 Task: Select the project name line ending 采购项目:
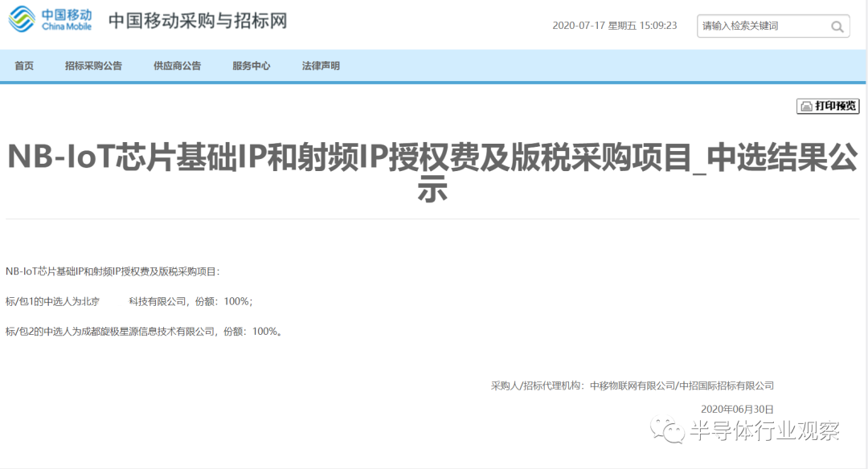113,271
